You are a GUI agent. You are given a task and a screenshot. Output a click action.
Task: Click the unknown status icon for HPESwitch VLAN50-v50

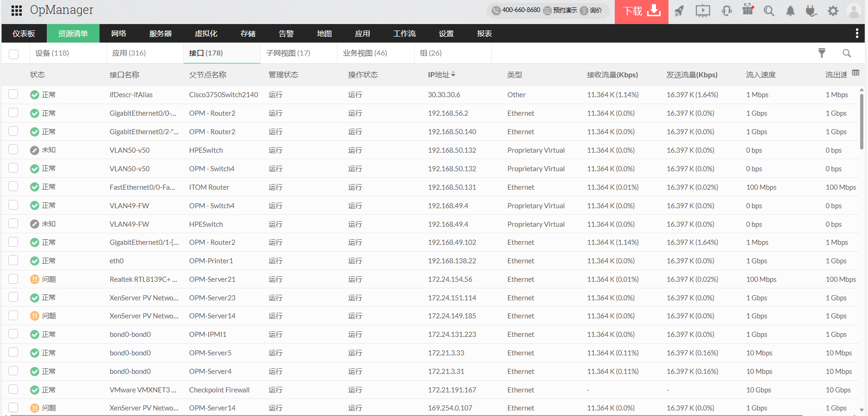tap(35, 150)
